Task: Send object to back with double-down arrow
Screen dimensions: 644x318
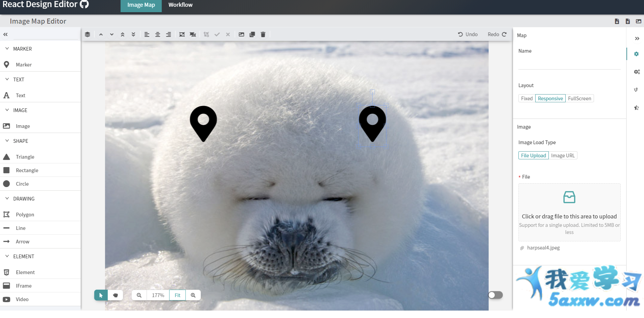Action: (133, 34)
